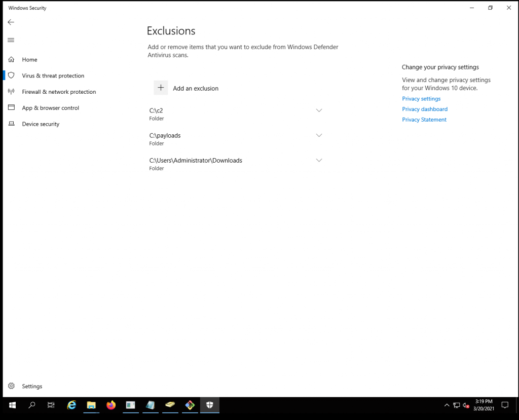Click the Device security icon
The height and width of the screenshot is (420, 519).
tap(11, 124)
